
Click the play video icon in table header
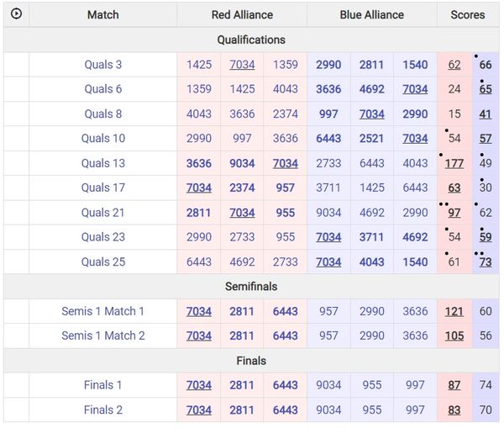click(16, 14)
